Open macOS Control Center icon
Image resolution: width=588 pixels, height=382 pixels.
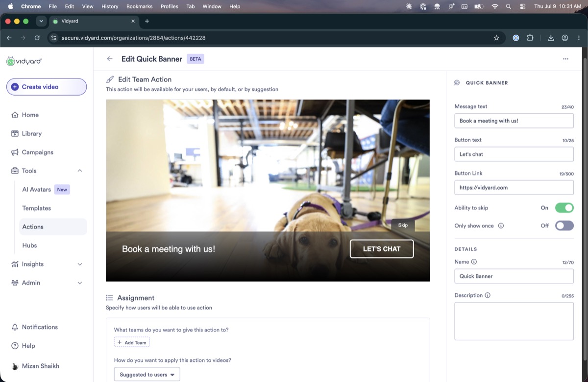[522, 6]
